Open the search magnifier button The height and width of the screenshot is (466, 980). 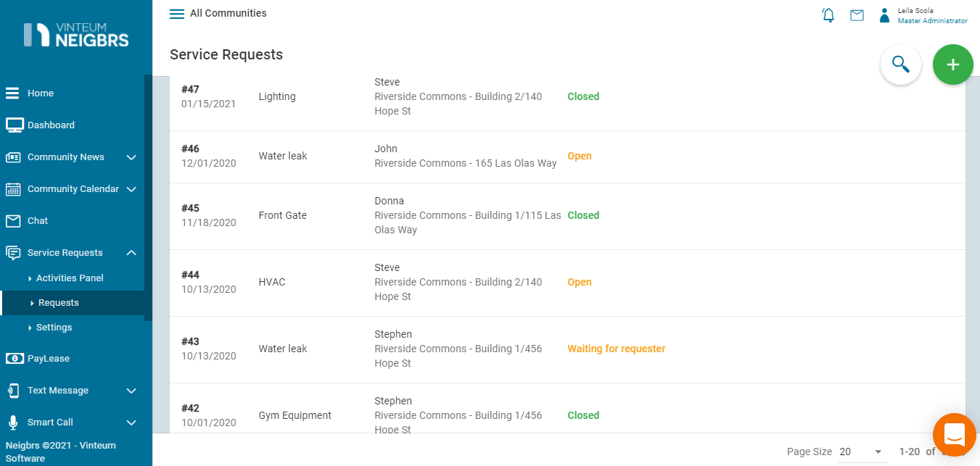tap(900, 65)
